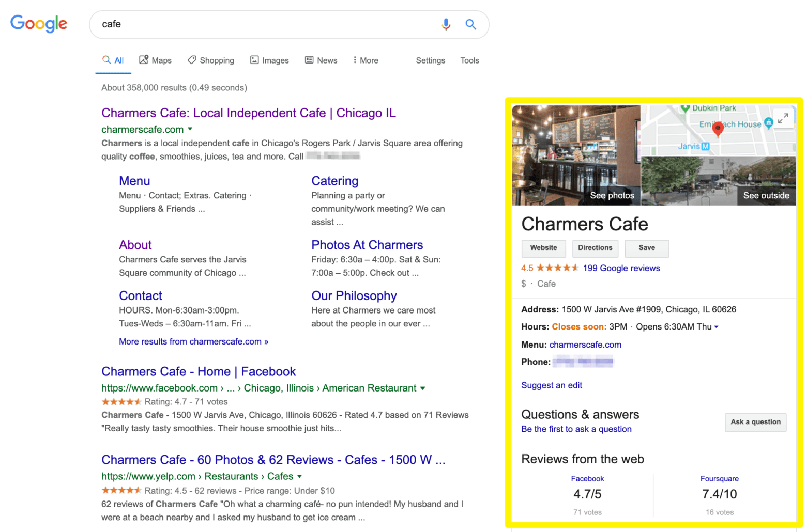Select the Maps search icon

(x=145, y=60)
